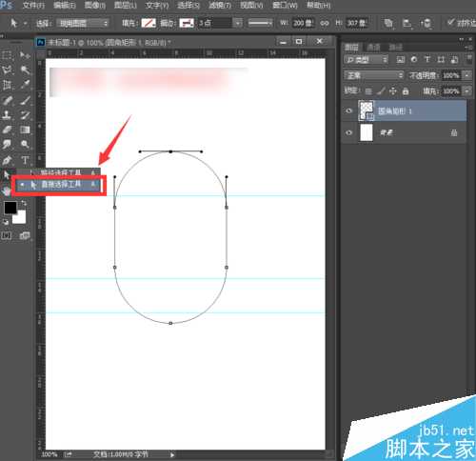Open the blend mode dropdown in Layers
476x461 pixels.
(374, 75)
